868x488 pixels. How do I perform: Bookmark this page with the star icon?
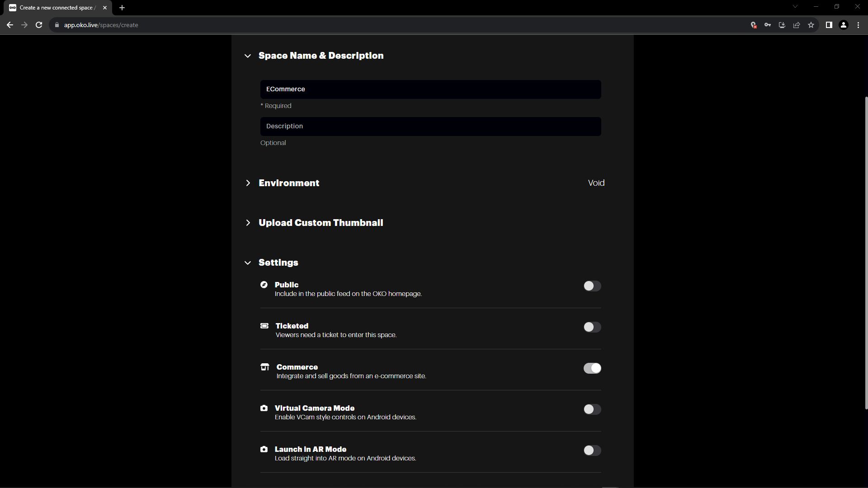point(811,25)
